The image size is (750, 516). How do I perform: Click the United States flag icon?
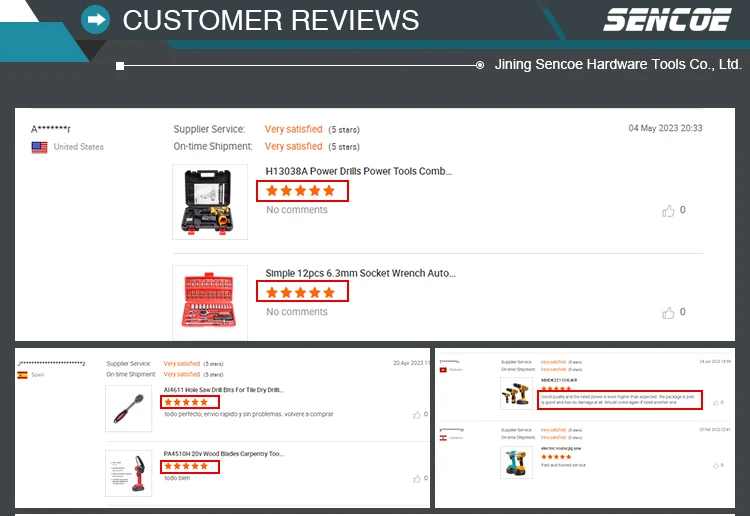pyautogui.click(x=39, y=147)
